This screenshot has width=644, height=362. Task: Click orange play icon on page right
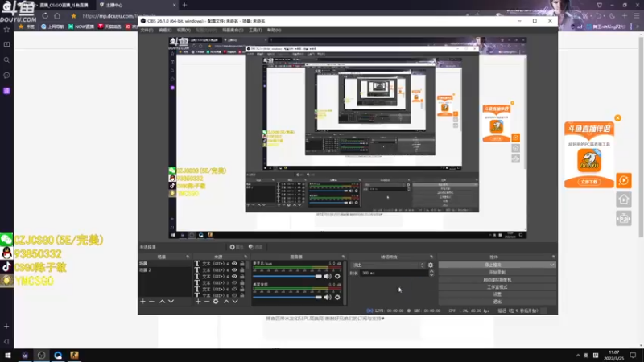point(623,180)
